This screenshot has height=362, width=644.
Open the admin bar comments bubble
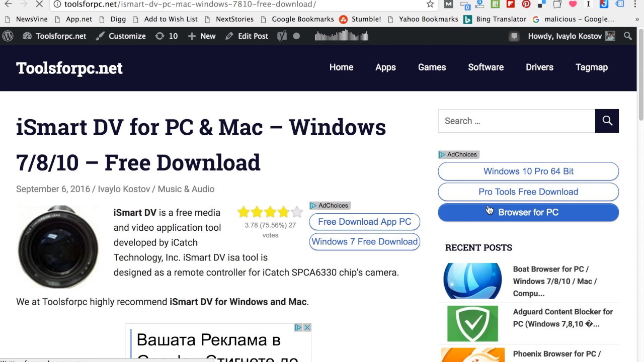(514, 36)
